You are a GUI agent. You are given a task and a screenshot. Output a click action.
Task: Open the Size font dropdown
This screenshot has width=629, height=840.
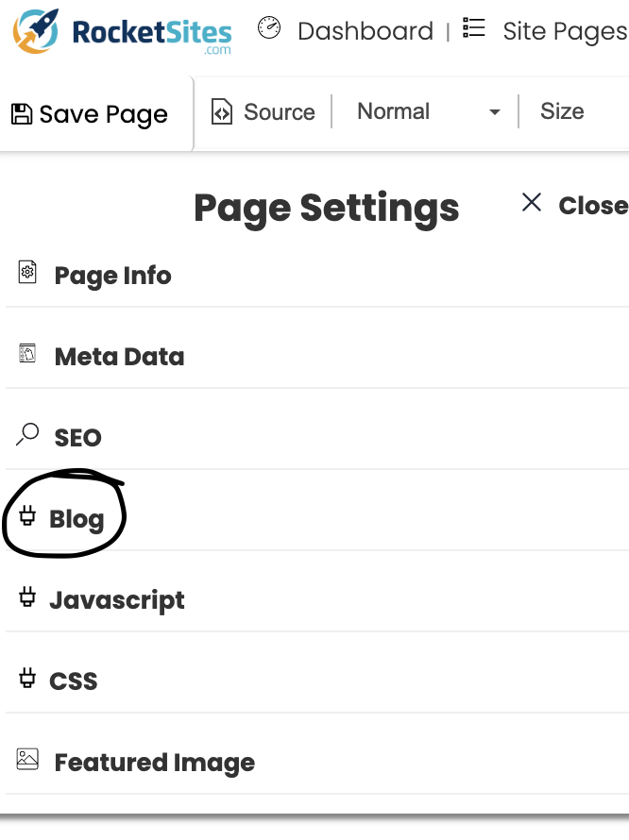(562, 112)
